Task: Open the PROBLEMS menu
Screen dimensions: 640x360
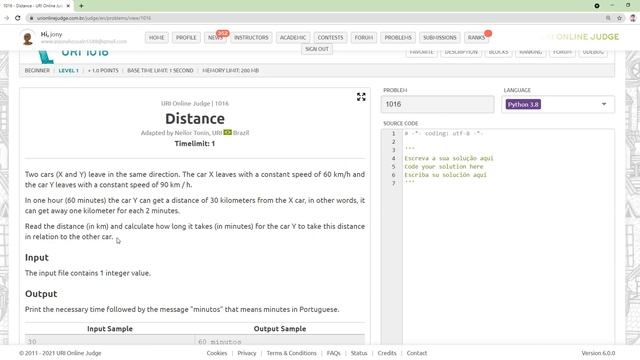Action: (x=398, y=38)
